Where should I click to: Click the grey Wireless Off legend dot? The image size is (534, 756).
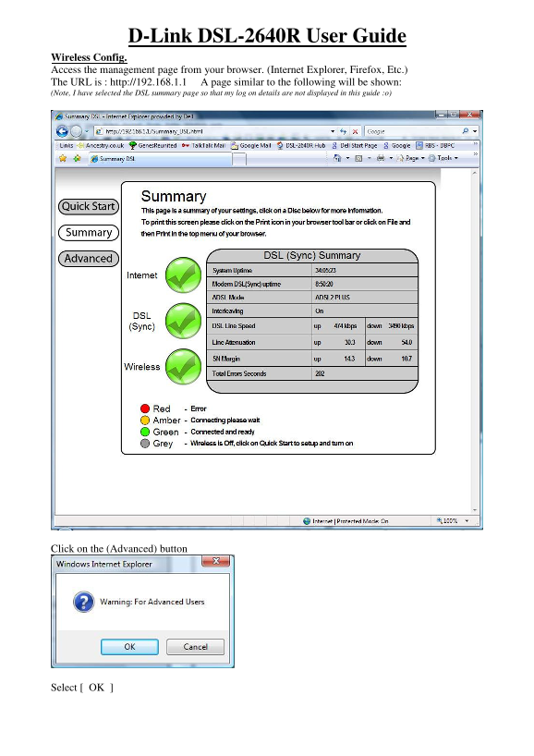click(145, 444)
